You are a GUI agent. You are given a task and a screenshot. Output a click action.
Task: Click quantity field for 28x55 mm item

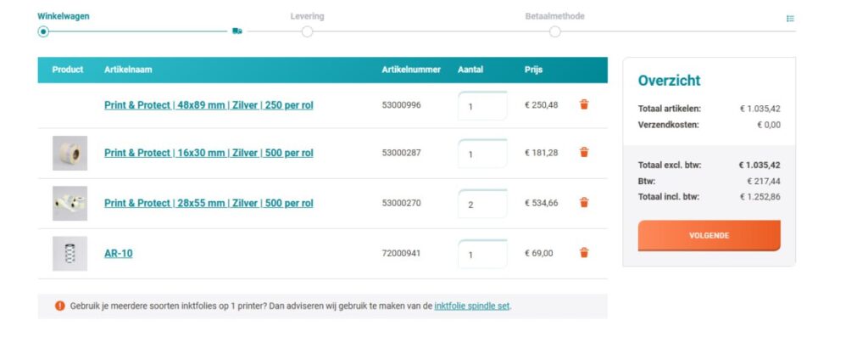(x=481, y=204)
